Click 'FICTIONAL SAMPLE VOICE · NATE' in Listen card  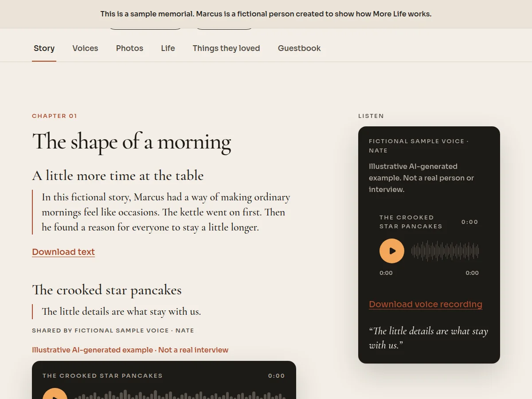[419, 146]
